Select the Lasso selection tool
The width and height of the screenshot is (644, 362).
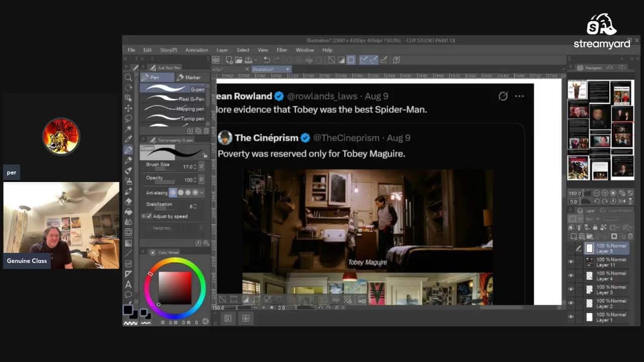(x=128, y=119)
